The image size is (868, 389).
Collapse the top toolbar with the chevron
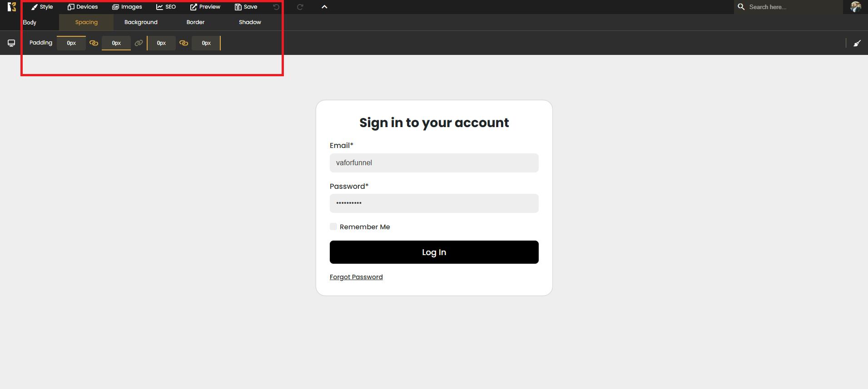(x=324, y=7)
